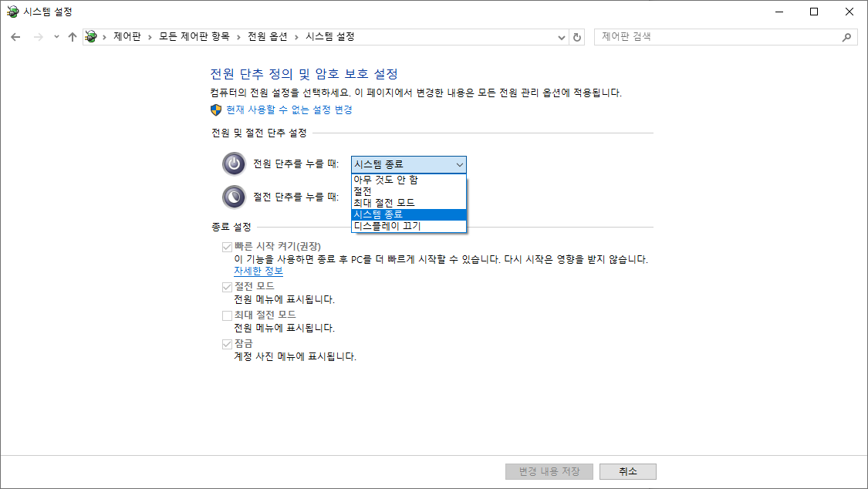
Task: Toggle the 잠금 checkbox
Action: point(227,344)
